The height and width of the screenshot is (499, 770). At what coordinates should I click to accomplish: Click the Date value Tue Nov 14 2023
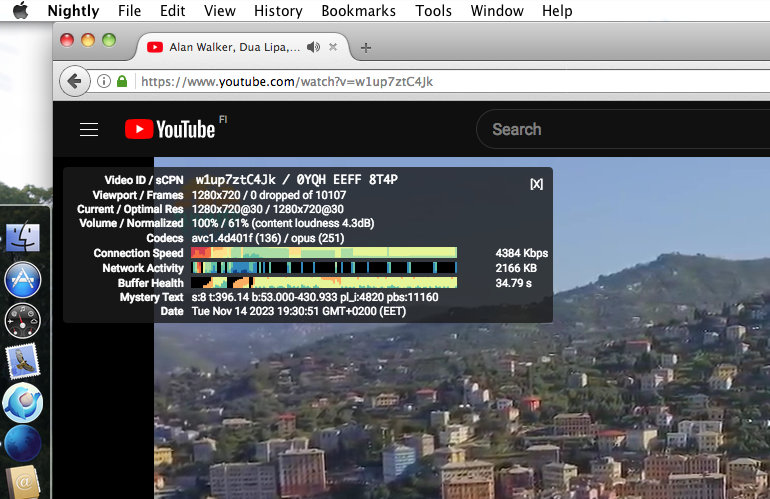[299, 311]
